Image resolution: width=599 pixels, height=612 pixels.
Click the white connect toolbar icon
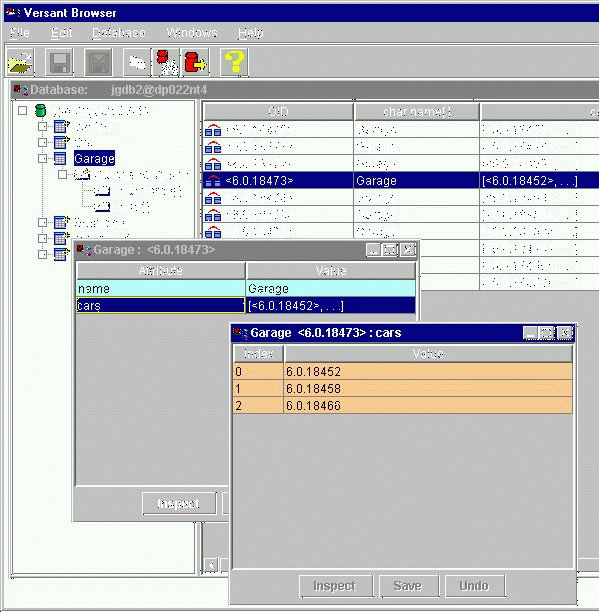(137, 62)
